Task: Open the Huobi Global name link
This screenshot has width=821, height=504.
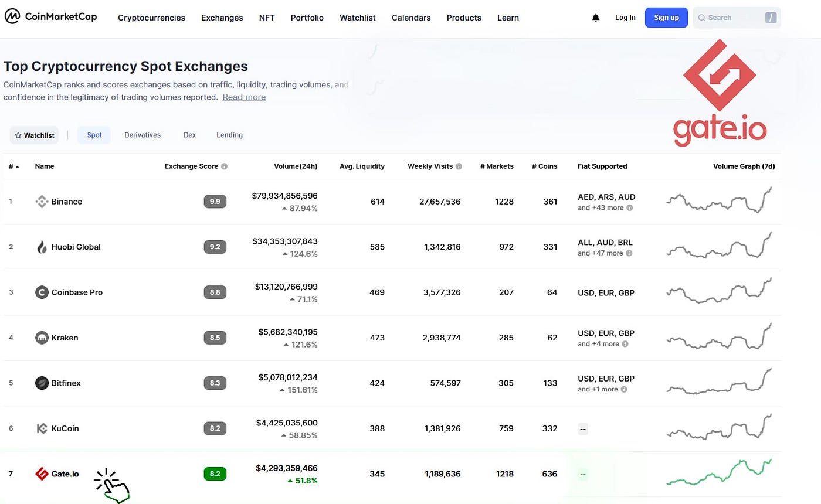Action: click(76, 247)
